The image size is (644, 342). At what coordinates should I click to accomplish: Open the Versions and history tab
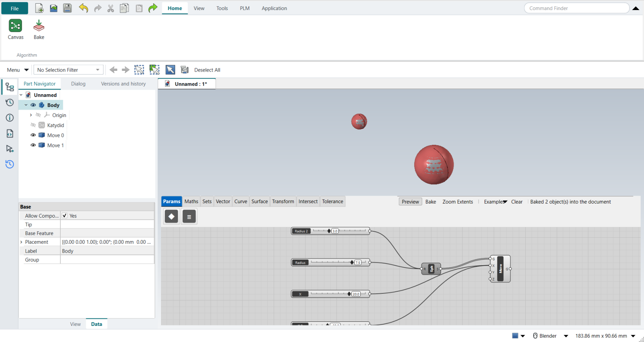(123, 84)
